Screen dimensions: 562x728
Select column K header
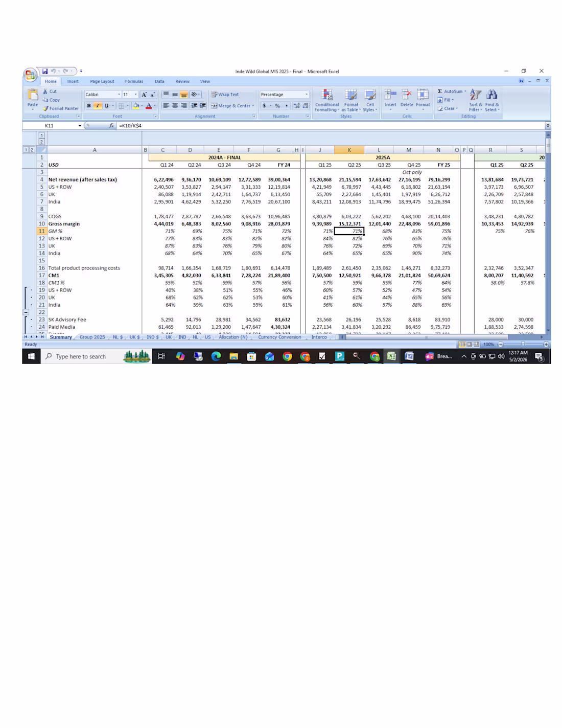point(349,150)
